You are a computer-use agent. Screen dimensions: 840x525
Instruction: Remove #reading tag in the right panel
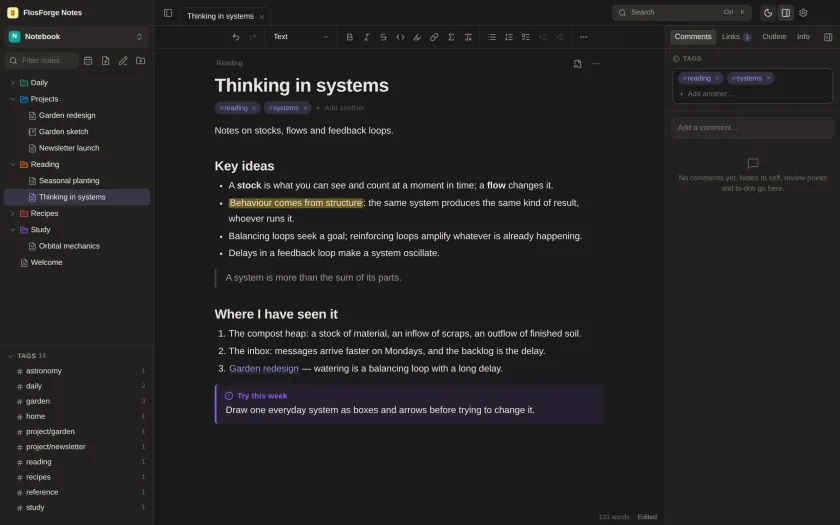[x=717, y=78]
